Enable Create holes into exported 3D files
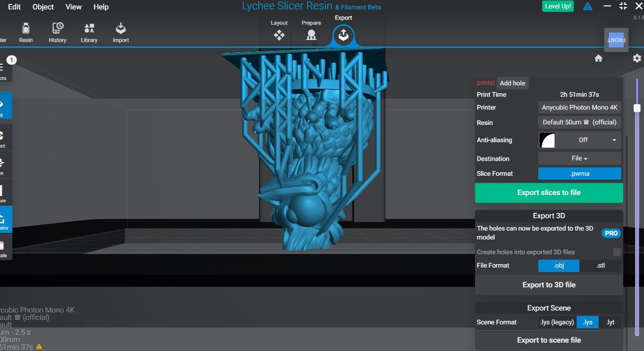The image size is (644, 351). tap(617, 252)
